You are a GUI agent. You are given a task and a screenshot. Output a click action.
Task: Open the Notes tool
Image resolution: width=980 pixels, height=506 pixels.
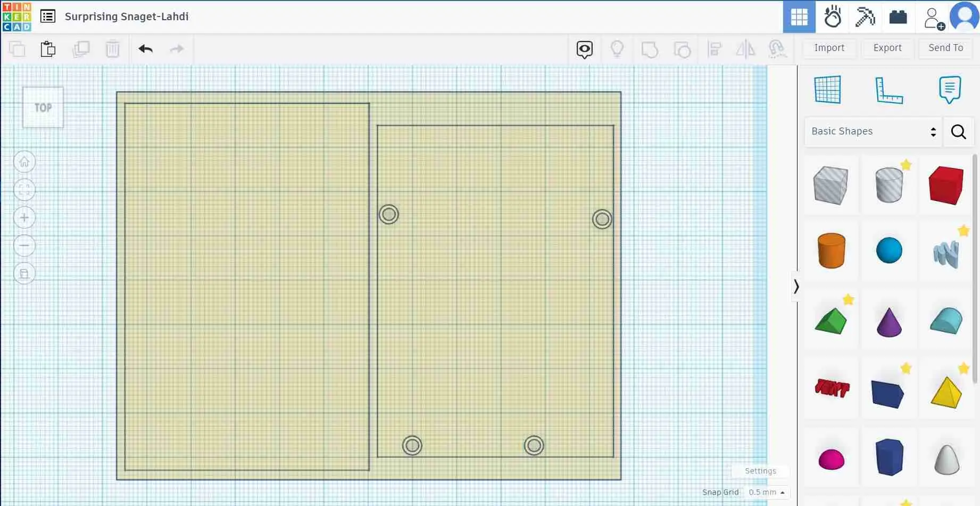pos(950,89)
